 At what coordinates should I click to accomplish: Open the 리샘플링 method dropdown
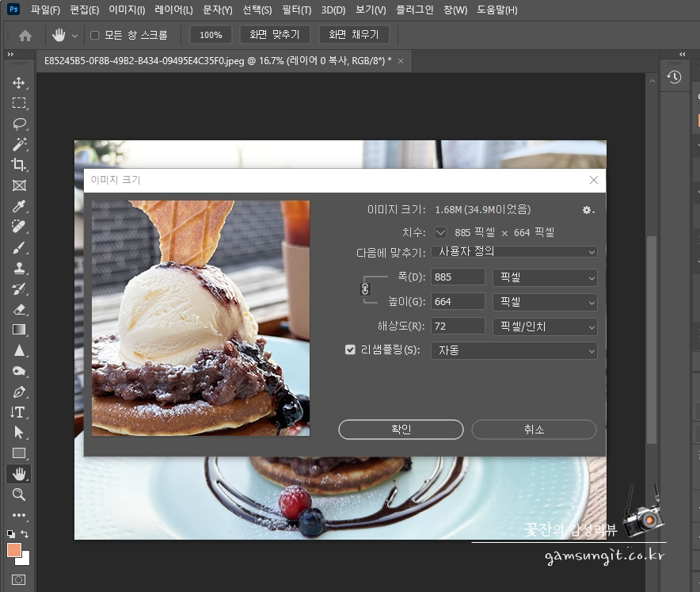click(x=514, y=351)
